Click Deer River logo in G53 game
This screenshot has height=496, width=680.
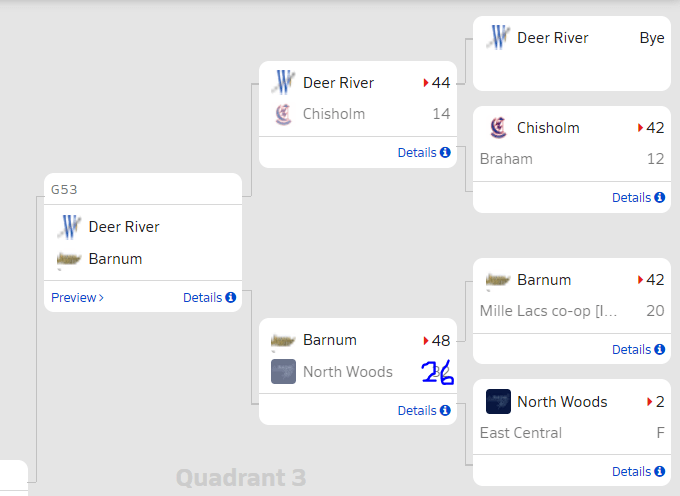click(69, 227)
